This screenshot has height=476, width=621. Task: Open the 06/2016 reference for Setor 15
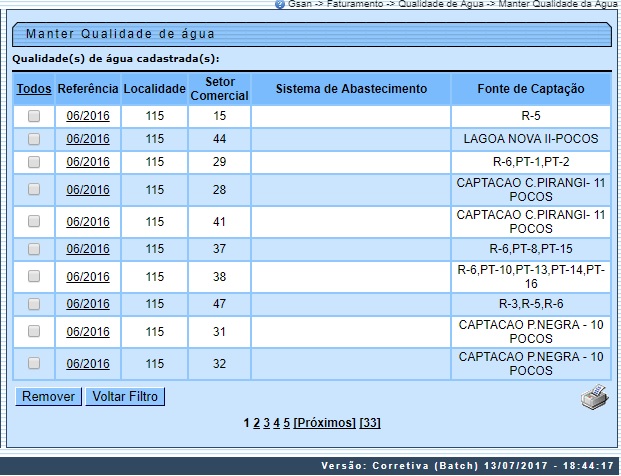coord(88,116)
